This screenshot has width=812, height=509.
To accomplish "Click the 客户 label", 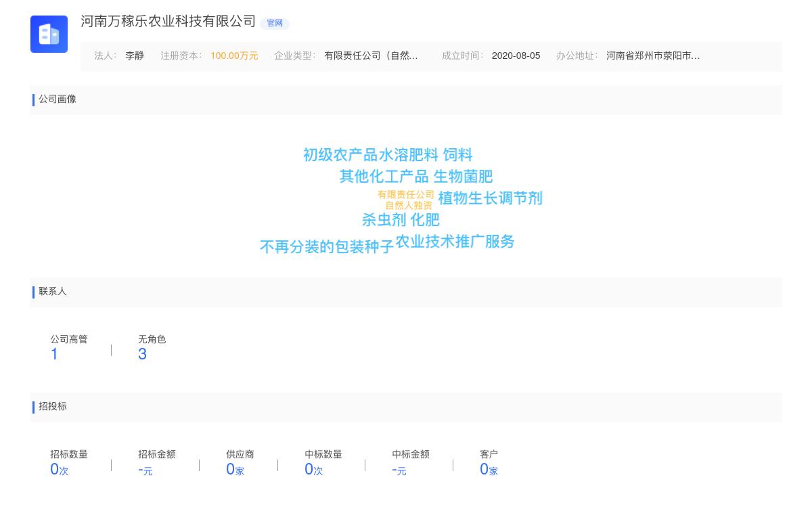I will (x=489, y=455).
